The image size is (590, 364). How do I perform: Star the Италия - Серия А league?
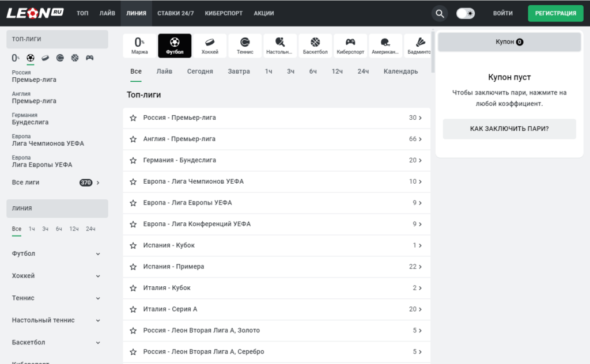click(133, 309)
